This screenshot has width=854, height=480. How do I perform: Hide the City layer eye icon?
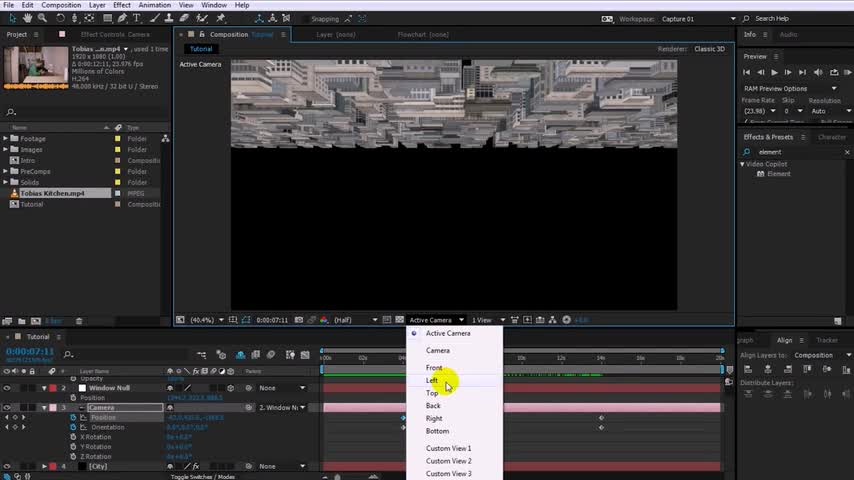7,466
